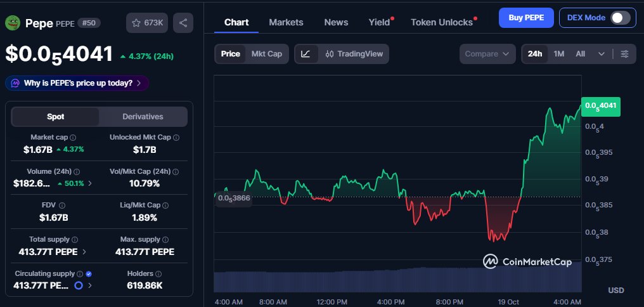Expand more time ranges chevron
This screenshot has width=644, height=307.
point(602,54)
